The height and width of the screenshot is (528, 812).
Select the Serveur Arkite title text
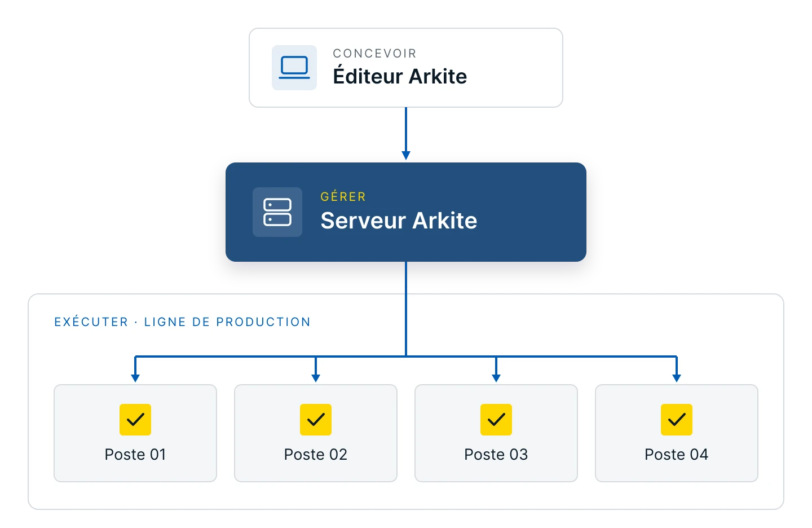pos(399,220)
